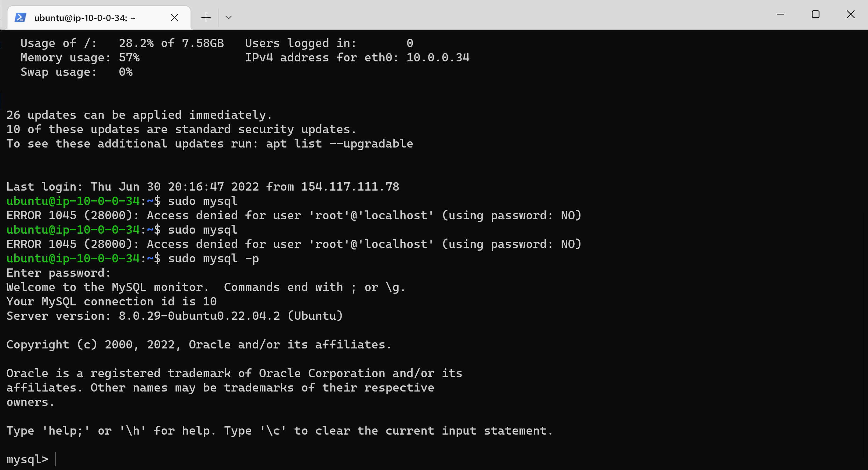
Task: Click the Last login timestamp line
Action: [x=202, y=186]
